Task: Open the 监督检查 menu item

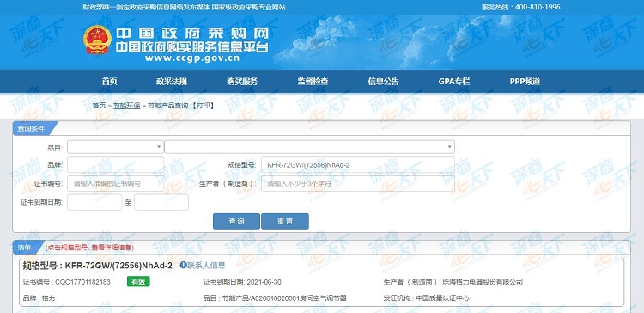Action: pos(313,82)
